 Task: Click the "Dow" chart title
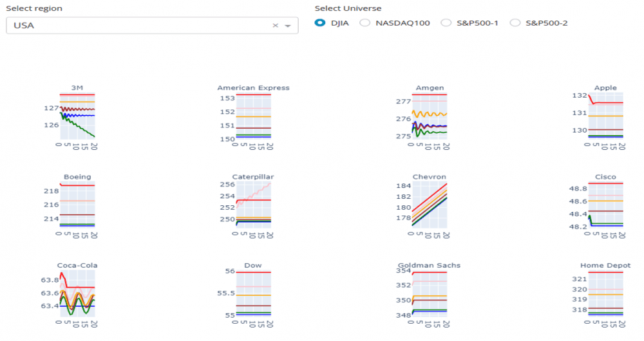[x=253, y=266]
